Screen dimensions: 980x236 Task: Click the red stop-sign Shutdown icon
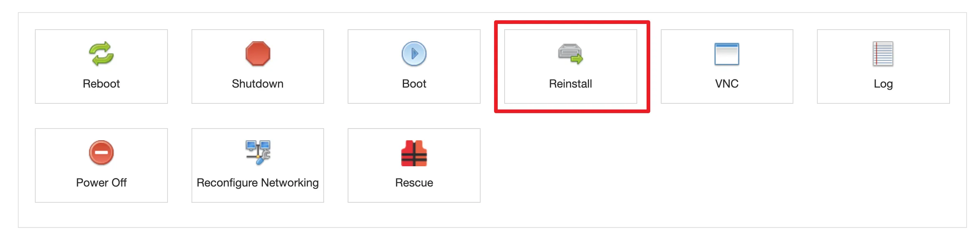(x=257, y=54)
